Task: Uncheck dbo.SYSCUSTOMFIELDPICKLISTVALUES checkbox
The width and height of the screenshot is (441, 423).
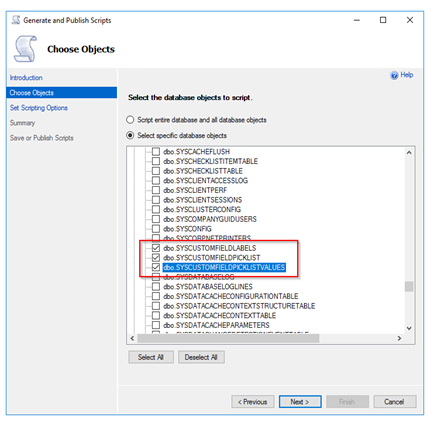Action: [156, 267]
